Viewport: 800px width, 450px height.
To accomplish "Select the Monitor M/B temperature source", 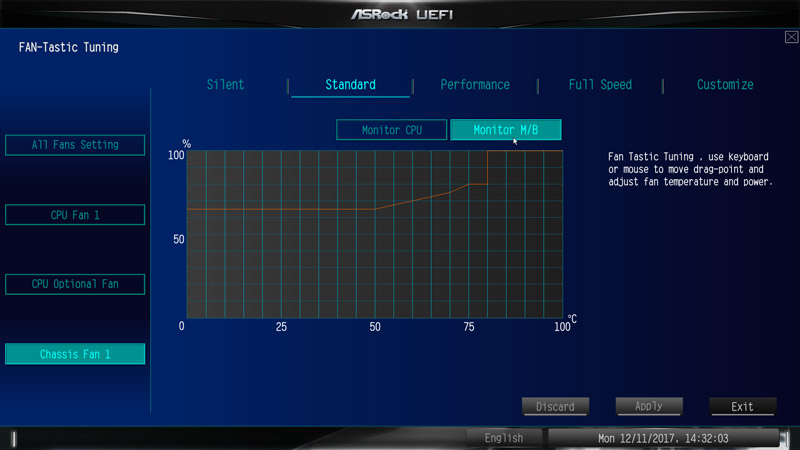I will 506,130.
